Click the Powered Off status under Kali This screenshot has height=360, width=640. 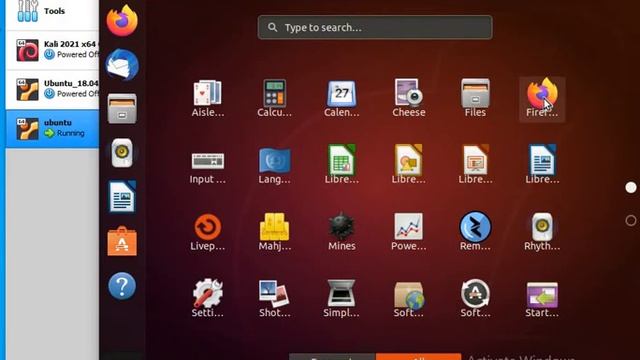point(78,54)
